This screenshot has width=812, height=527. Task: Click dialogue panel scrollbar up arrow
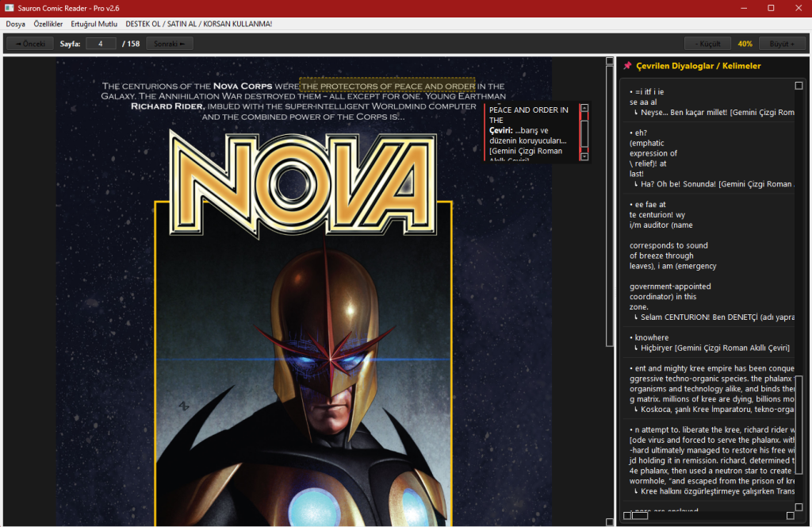799,86
